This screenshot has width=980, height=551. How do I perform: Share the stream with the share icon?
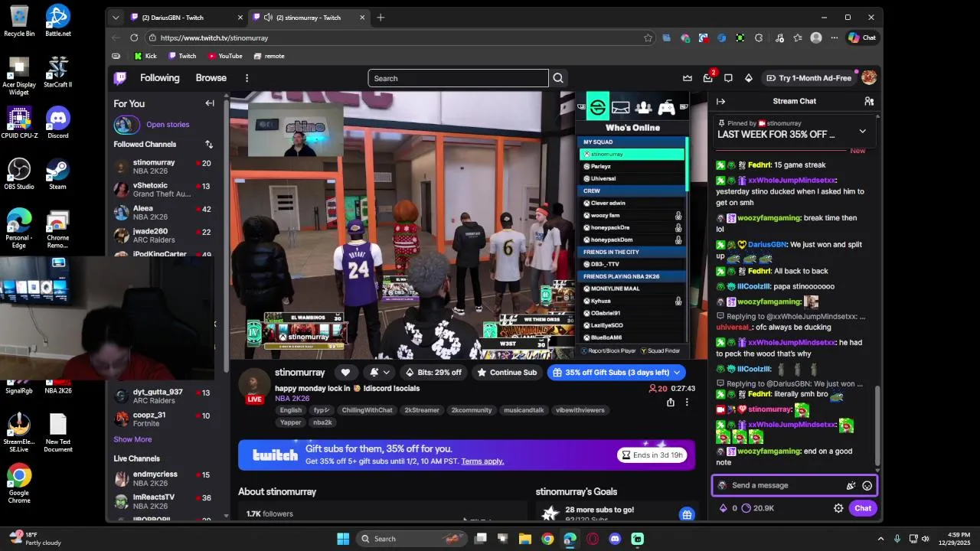(671, 403)
